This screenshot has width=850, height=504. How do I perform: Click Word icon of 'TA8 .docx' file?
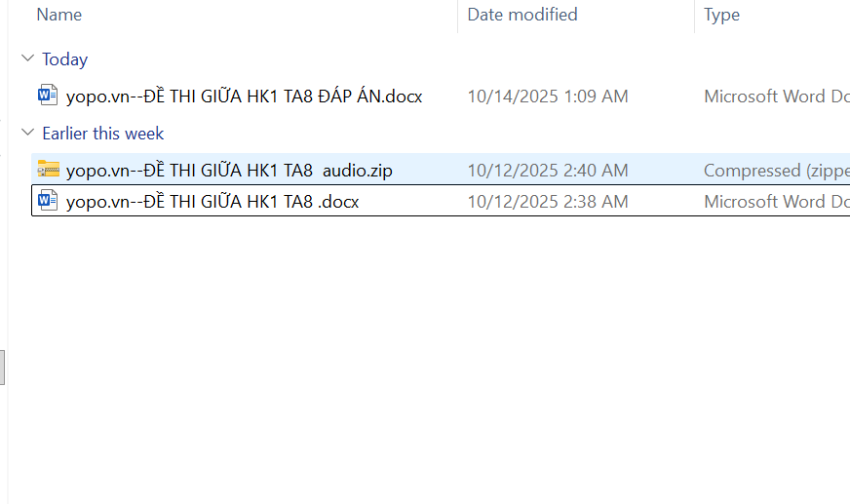click(x=48, y=201)
